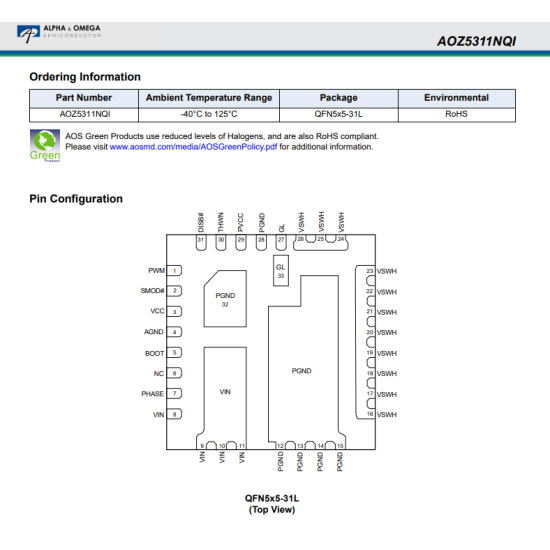Screen dimensions: 550x550
Task: Click pin 27 pad labeled GL
Action: coord(281,242)
